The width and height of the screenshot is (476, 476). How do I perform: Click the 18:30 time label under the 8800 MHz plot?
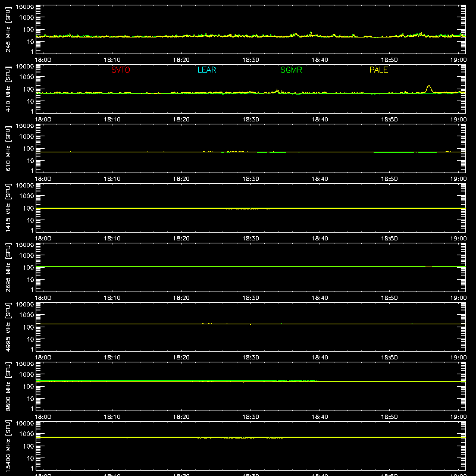point(250,417)
